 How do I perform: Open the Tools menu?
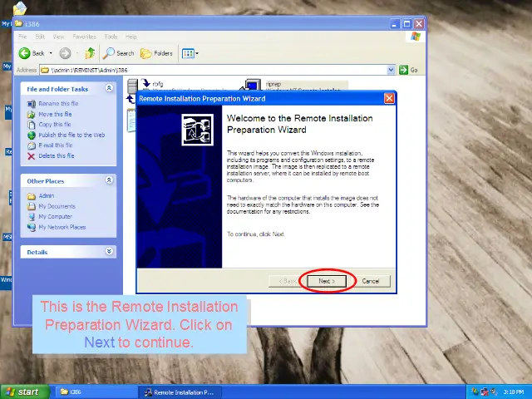point(111,37)
